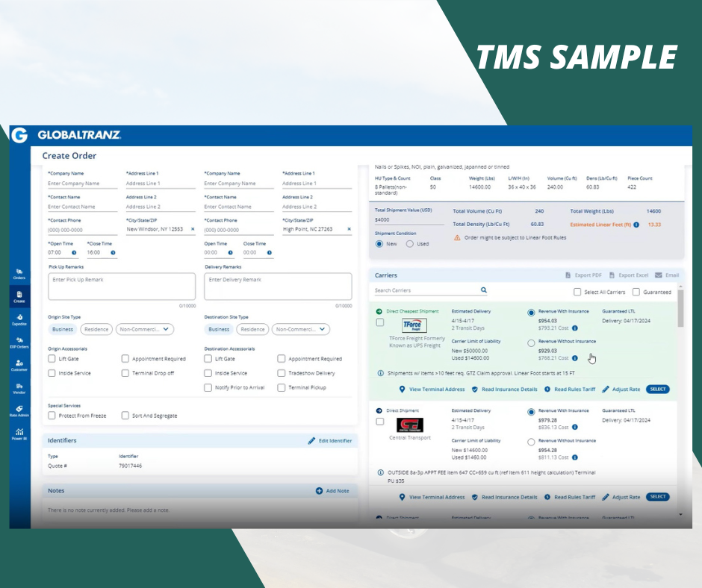Show info for the $793.21 cost
Image resolution: width=702 pixels, height=588 pixels.
pyautogui.click(x=575, y=328)
